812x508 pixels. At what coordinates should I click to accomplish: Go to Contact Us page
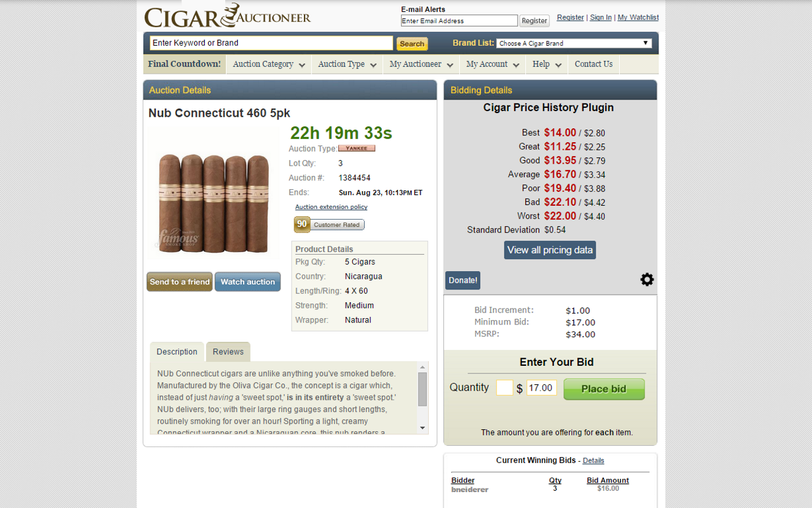click(594, 64)
